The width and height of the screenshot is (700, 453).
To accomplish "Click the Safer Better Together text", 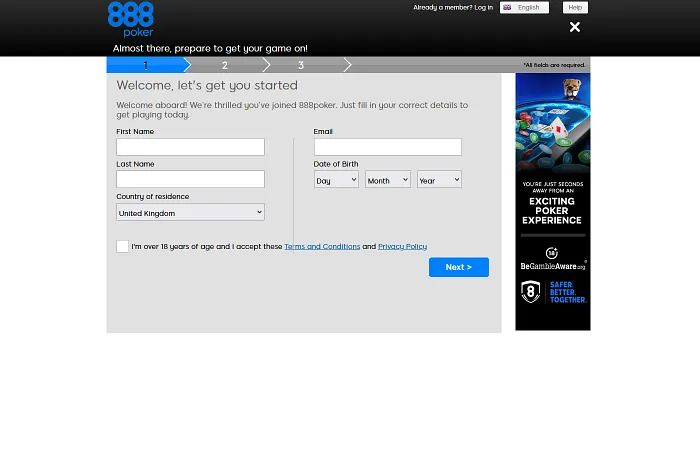I will [568, 292].
